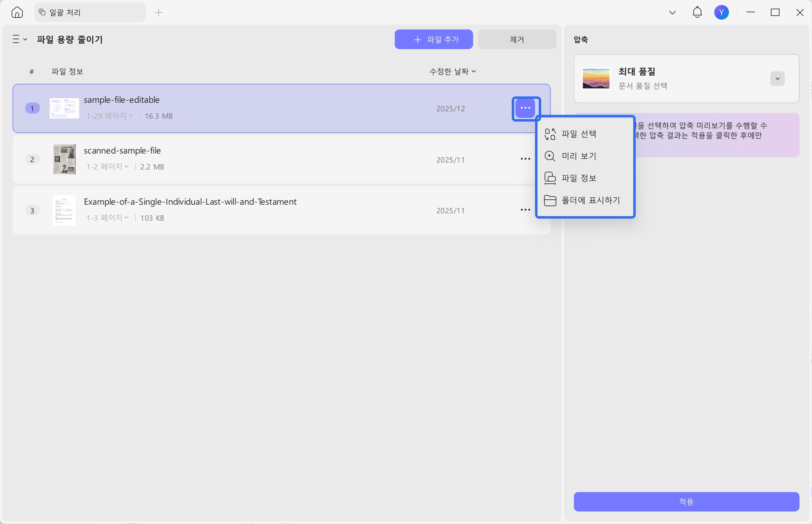Screen dimensions: 812x524
Task: Click the 16.3 MB file size
Action: [159, 116]
